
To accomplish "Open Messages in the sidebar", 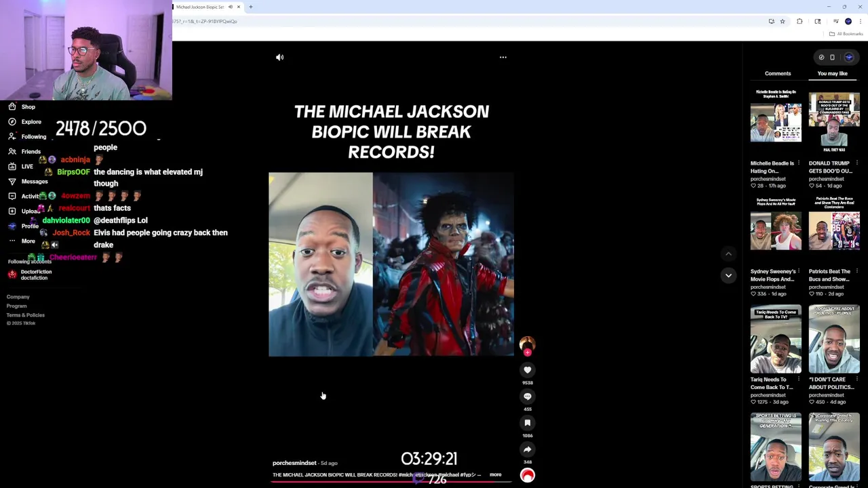I will (x=28, y=181).
